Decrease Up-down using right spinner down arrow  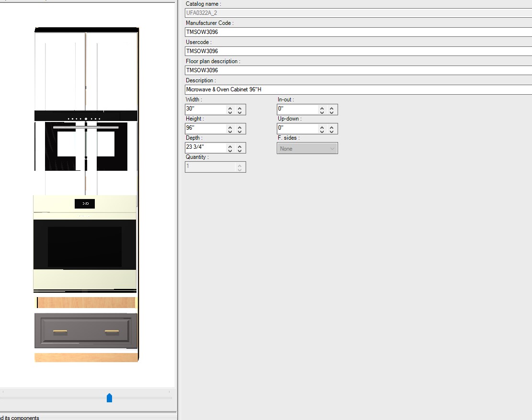tap(332, 132)
